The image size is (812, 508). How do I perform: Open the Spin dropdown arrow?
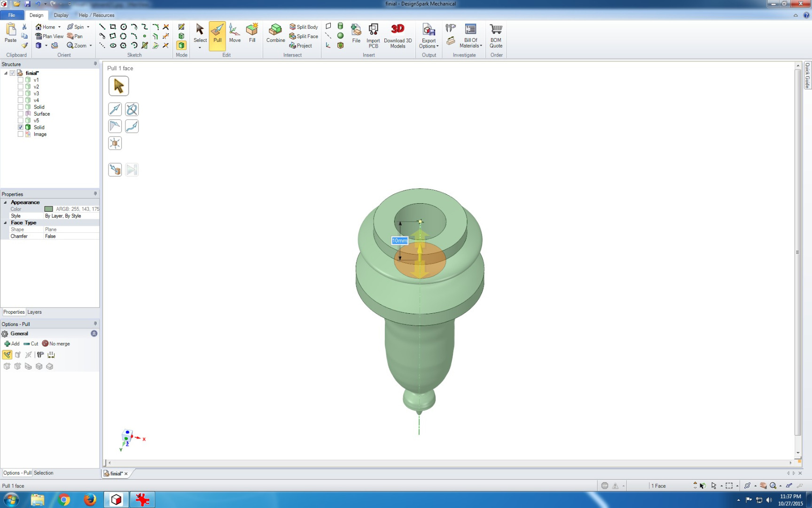(88, 27)
